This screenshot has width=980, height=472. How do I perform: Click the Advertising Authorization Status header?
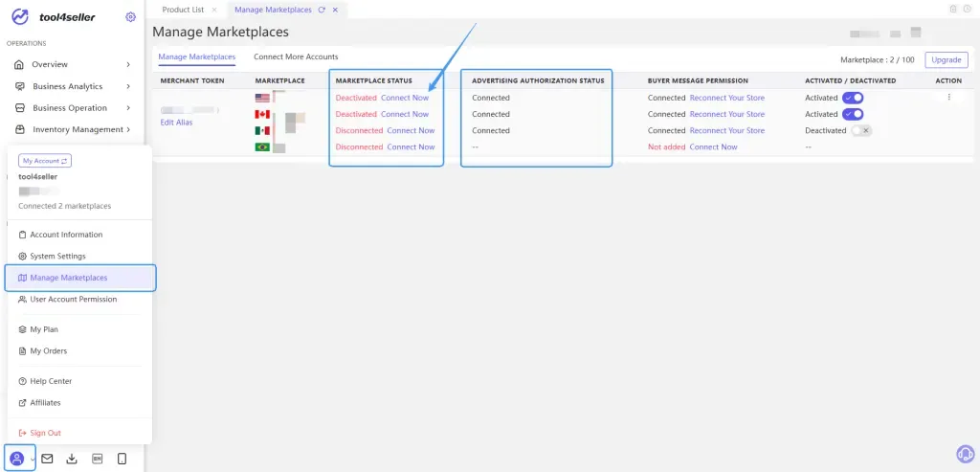point(538,80)
